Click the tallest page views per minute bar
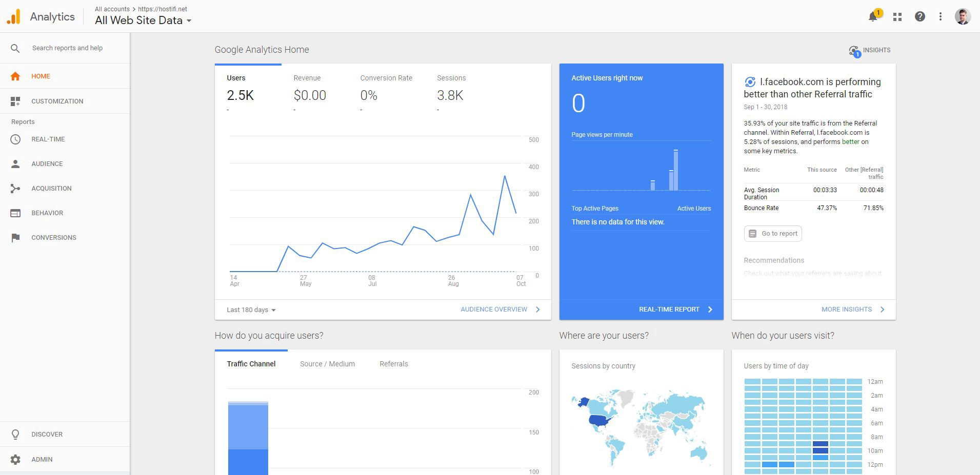The width and height of the screenshot is (980, 475). pyautogui.click(x=676, y=170)
